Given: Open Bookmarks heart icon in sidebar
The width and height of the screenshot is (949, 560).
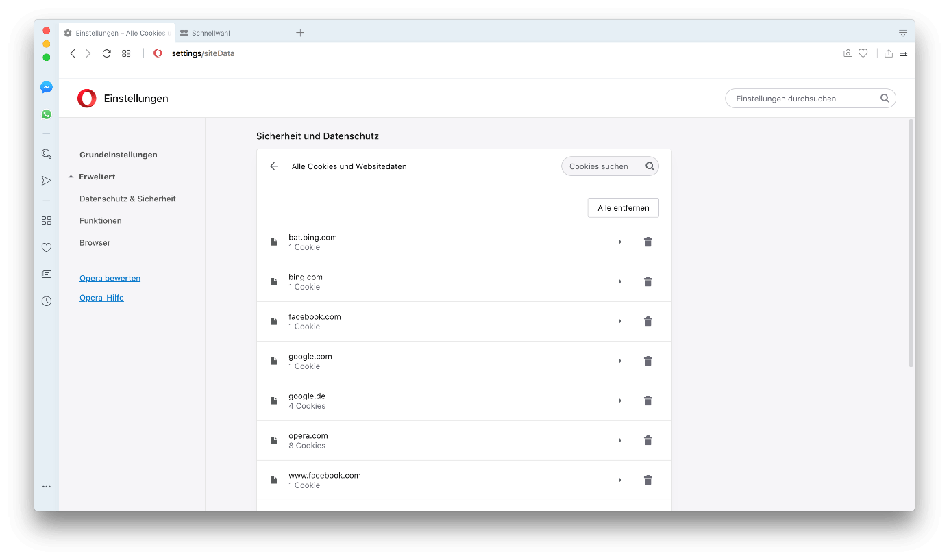Looking at the screenshot, I should 47,247.
